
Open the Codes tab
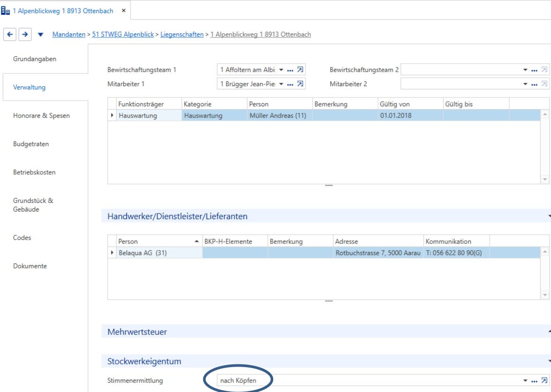[22, 238]
